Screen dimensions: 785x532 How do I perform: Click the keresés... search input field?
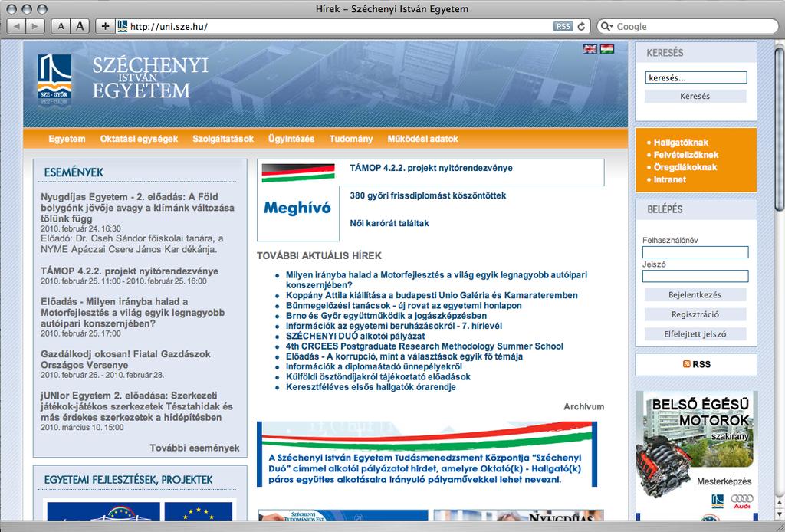tap(696, 77)
